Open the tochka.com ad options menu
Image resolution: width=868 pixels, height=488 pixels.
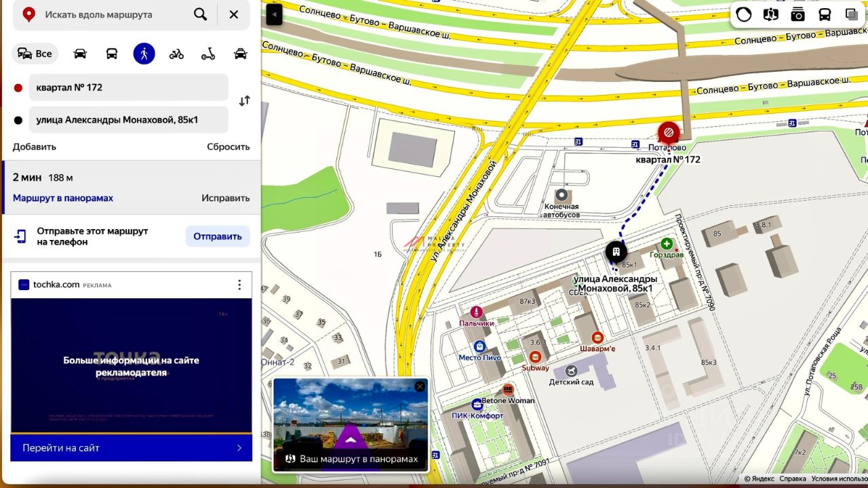(x=239, y=285)
